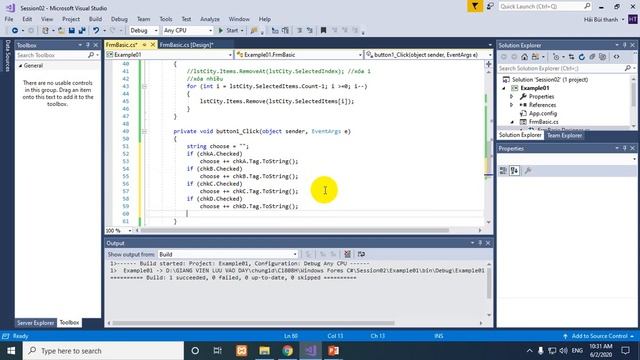Switch to the FrmBasic.cs [Design] tab
Image resolution: width=640 pixels, height=360 pixels.
(187, 45)
